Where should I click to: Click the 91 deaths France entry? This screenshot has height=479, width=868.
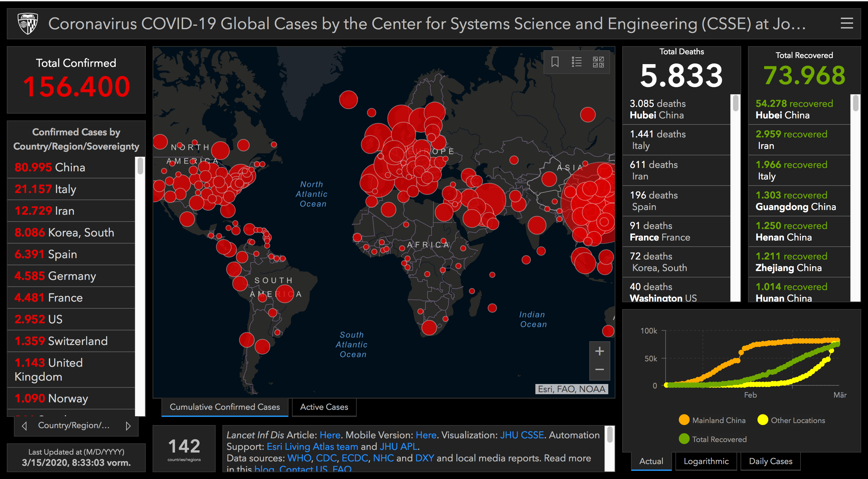(676, 231)
